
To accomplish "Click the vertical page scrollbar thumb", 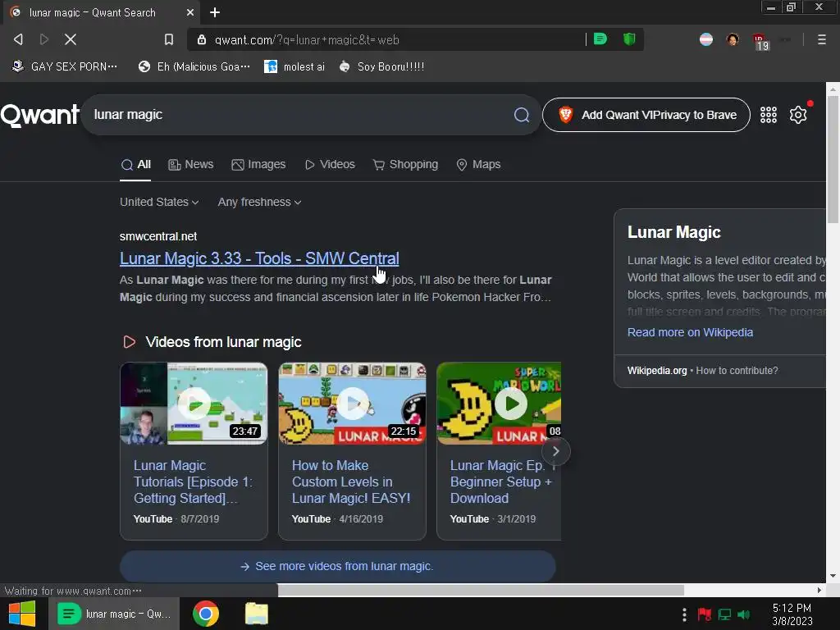I will coord(833,160).
